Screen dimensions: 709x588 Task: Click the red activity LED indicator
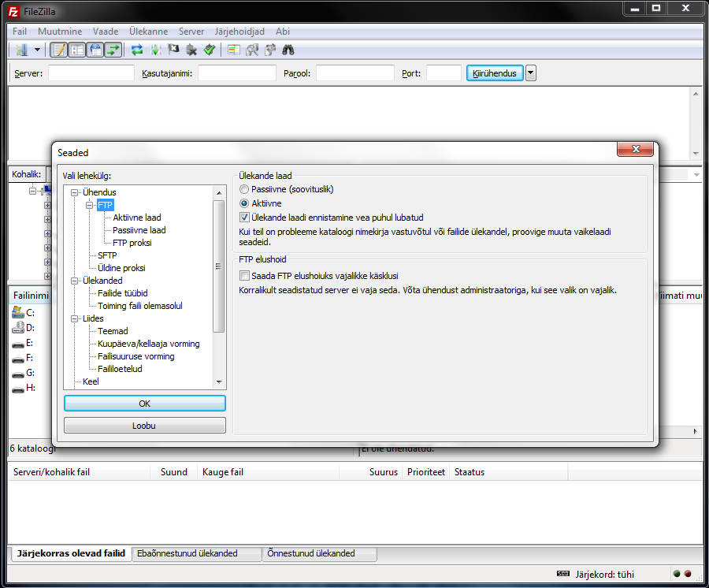click(688, 574)
